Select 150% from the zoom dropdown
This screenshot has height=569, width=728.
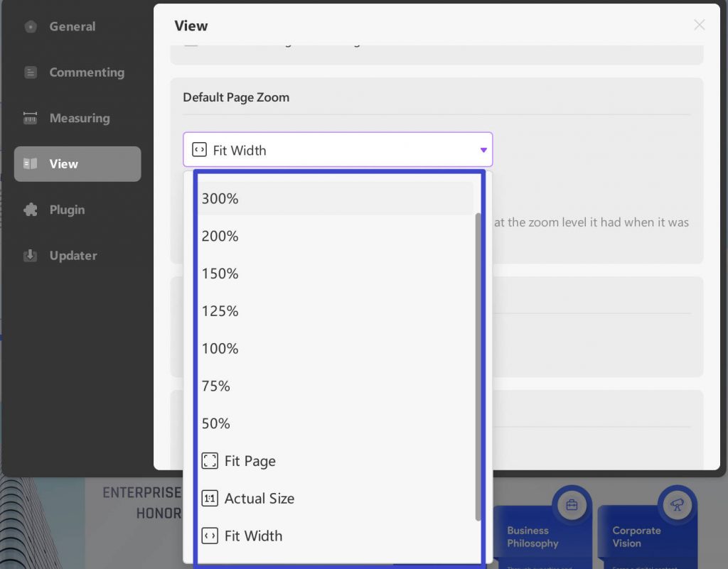click(220, 273)
